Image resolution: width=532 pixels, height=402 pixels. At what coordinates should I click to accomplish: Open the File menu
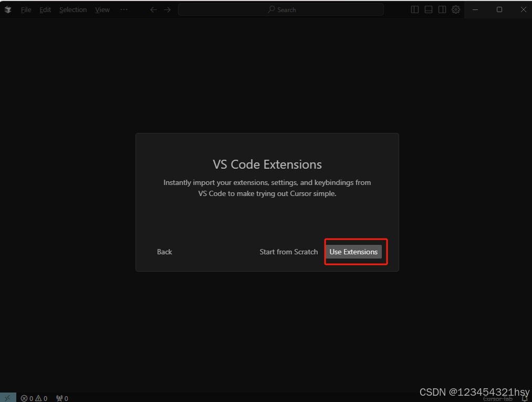(26, 10)
